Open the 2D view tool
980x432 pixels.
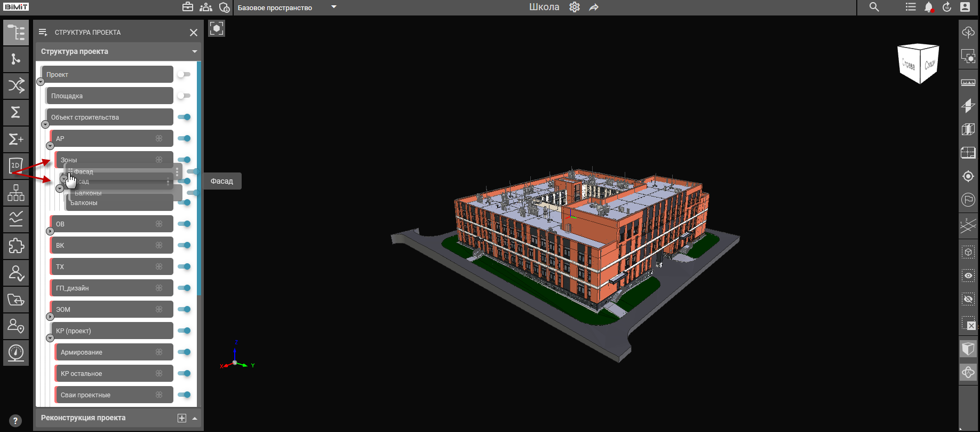click(x=16, y=166)
